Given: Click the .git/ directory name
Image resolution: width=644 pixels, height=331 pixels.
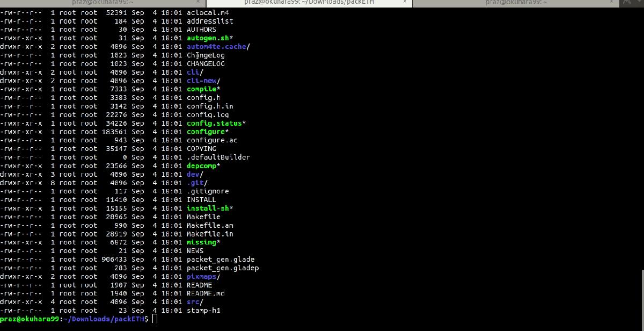Looking at the screenshot, I should (x=197, y=183).
